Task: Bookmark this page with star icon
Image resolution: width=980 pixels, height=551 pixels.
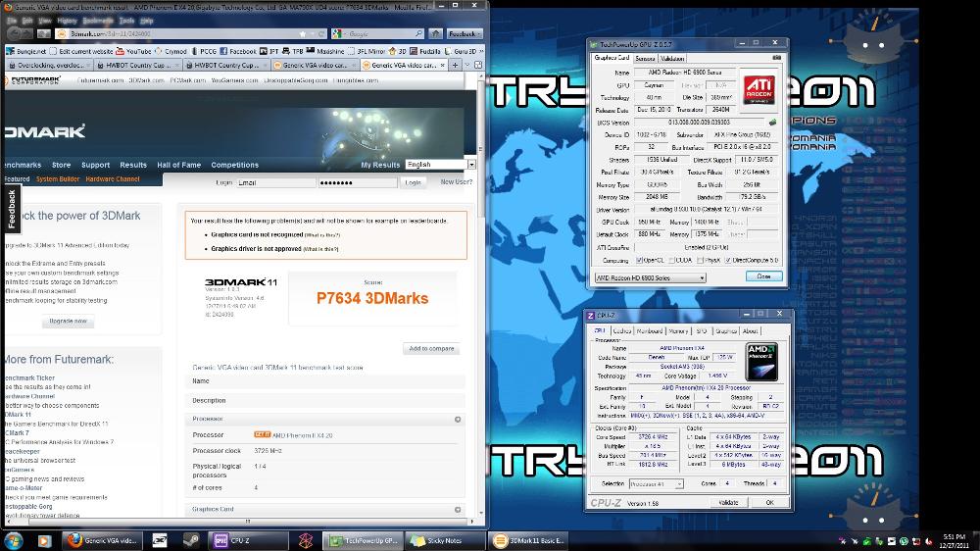Action: (303, 33)
